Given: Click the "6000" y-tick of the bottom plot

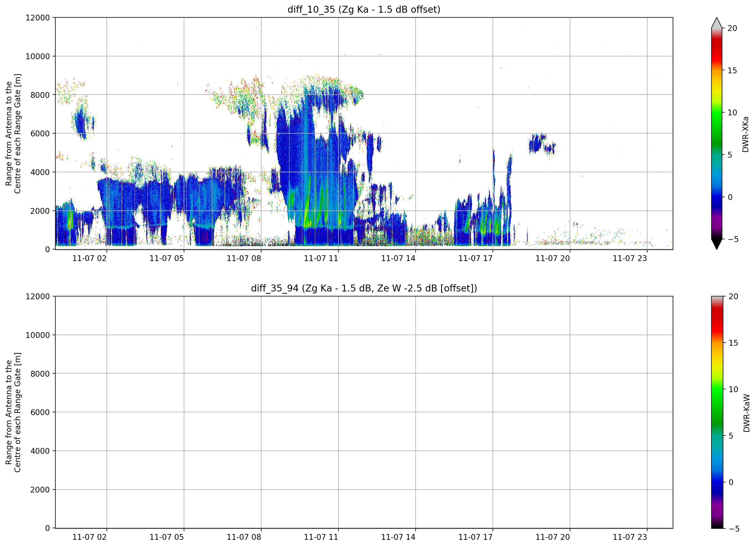Looking at the screenshot, I should click(40, 412).
